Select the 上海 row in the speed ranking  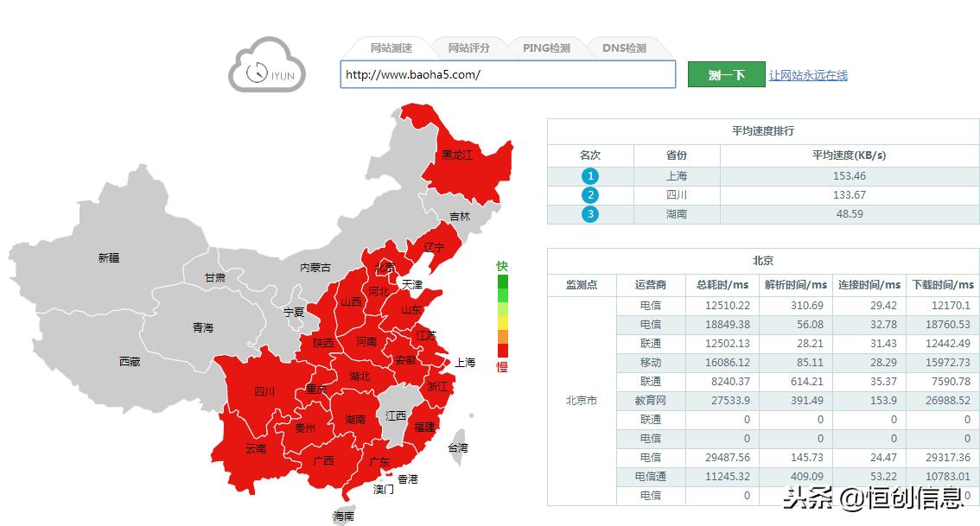[x=677, y=175]
